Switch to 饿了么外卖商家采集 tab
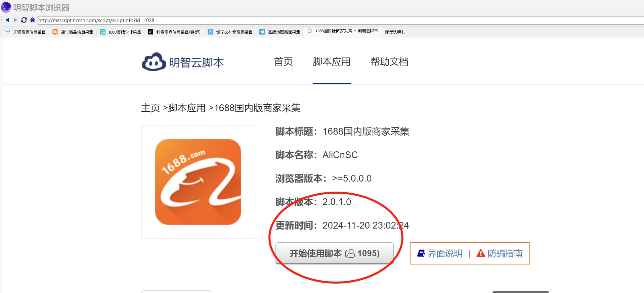 [230, 32]
